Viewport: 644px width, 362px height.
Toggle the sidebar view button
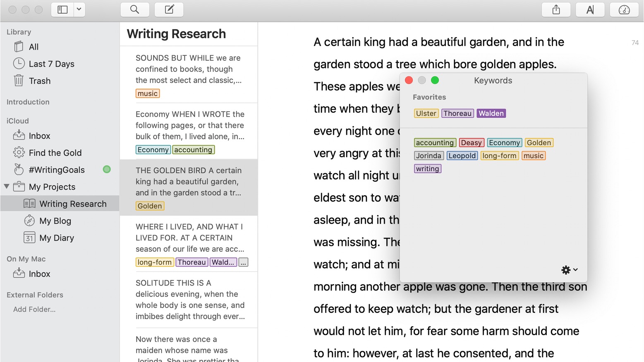(x=62, y=10)
